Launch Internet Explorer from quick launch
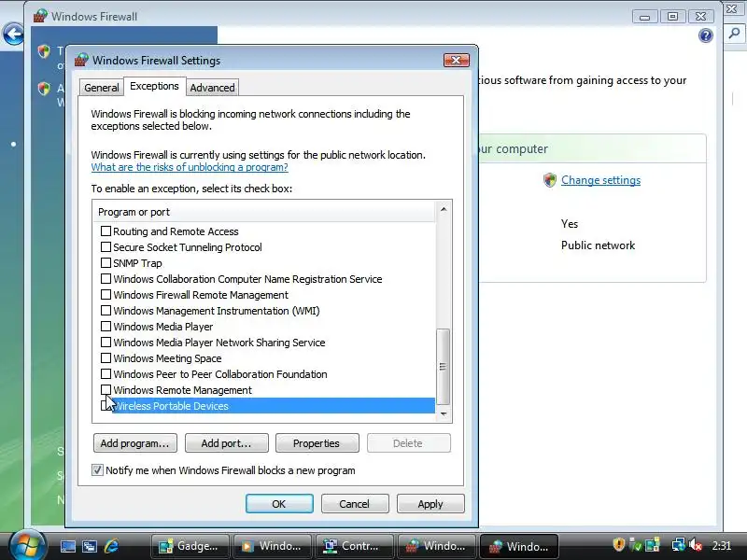The width and height of the screenshot is (747, 560). coord(111,546)
